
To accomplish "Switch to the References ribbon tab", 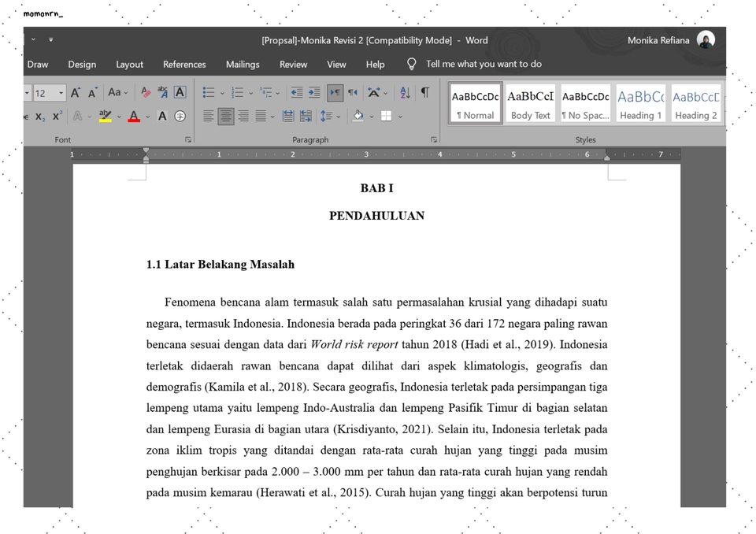I will coord(184,65).
